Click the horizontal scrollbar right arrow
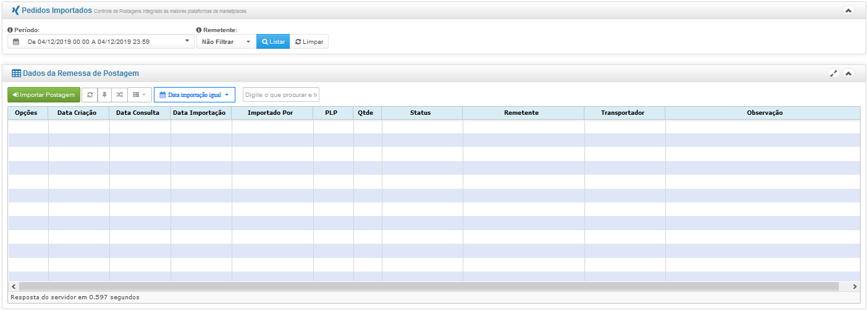Image resolution: width=868 pixels, height=311 pixels. [854, 286]
